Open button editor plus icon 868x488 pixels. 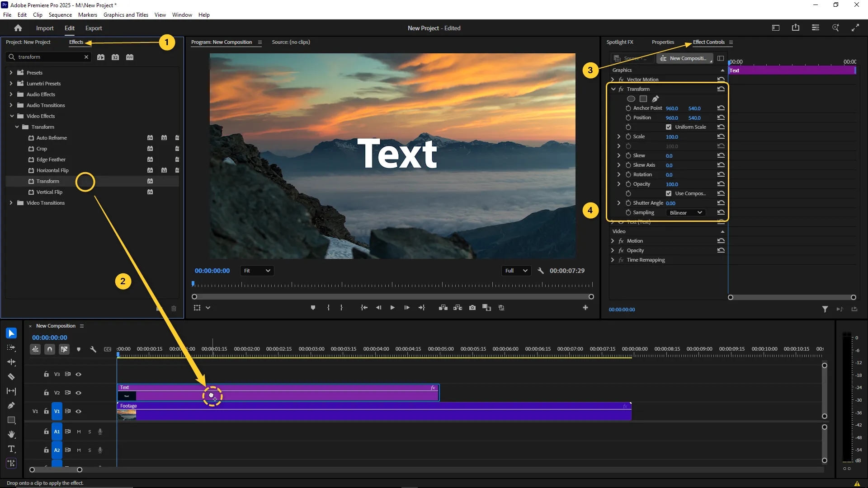(585, 308)
